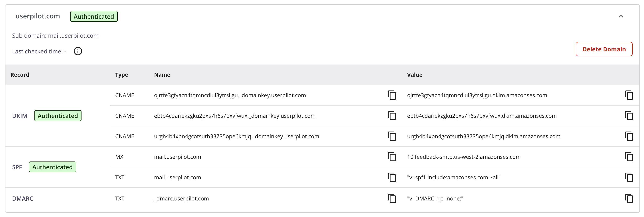Copy value urgh4b4xpn4g...dkim.amazonses.com

pos(629,136)
